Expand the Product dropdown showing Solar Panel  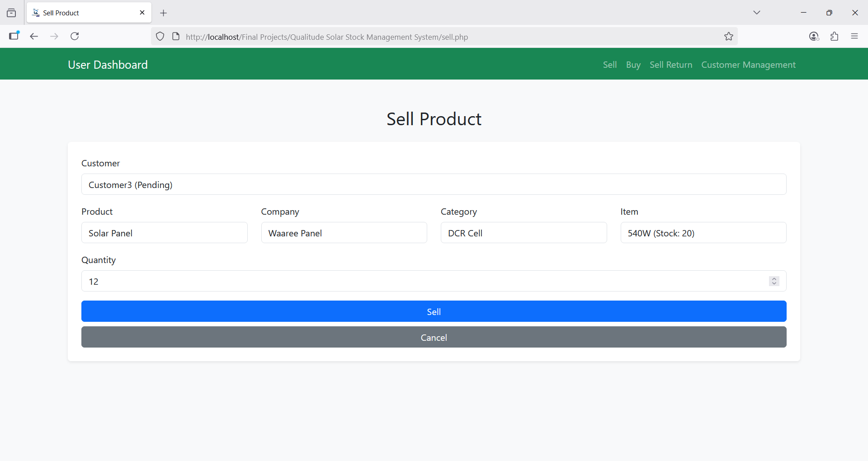(x=164, y=233)
